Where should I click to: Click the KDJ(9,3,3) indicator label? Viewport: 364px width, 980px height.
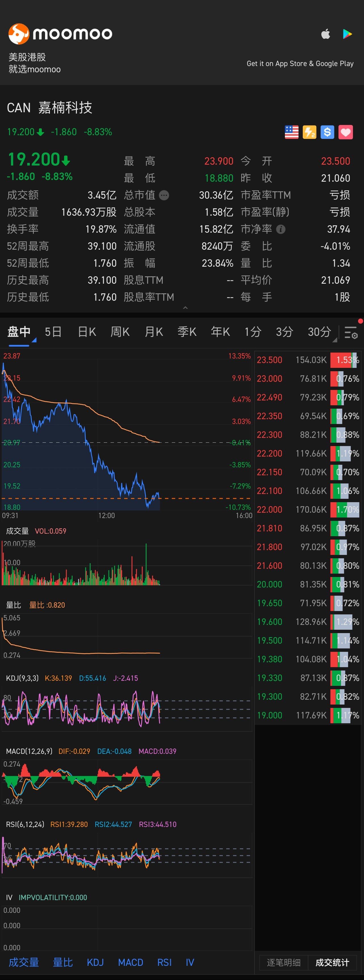pos(22,678)
